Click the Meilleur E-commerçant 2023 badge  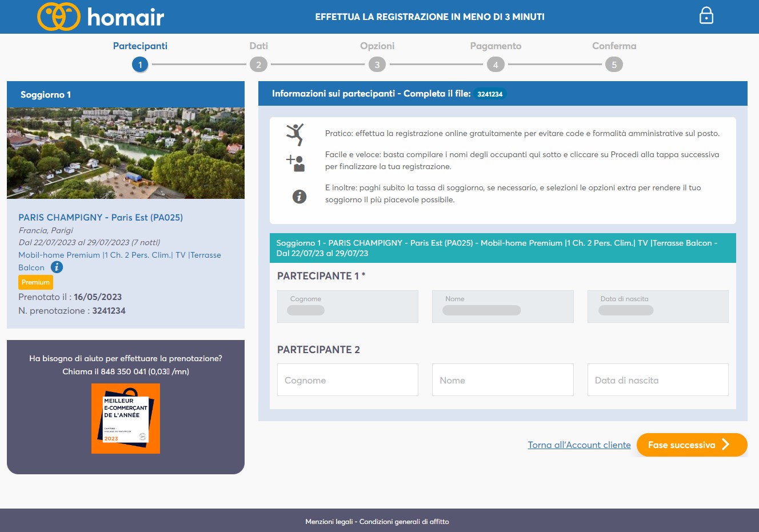point(126,419)
